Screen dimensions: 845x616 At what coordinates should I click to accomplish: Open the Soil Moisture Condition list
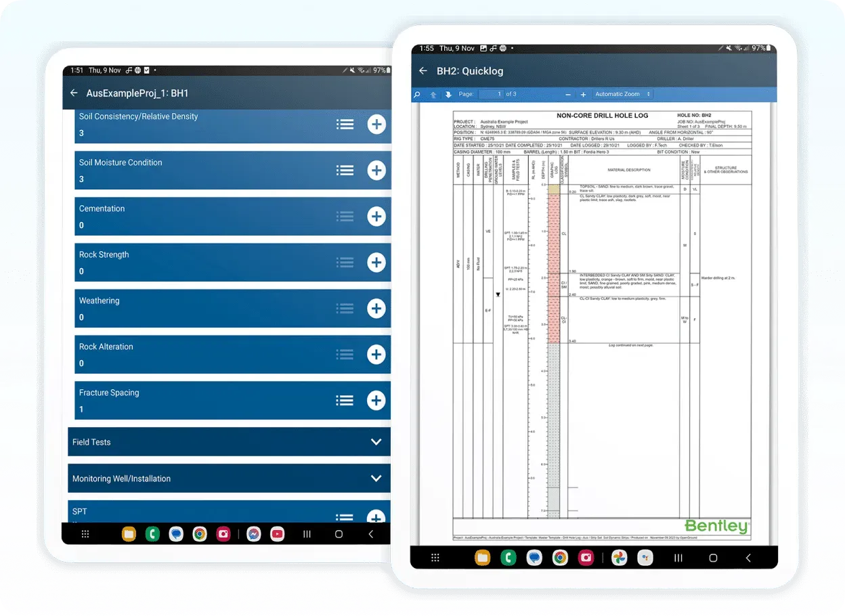(345, 171)
